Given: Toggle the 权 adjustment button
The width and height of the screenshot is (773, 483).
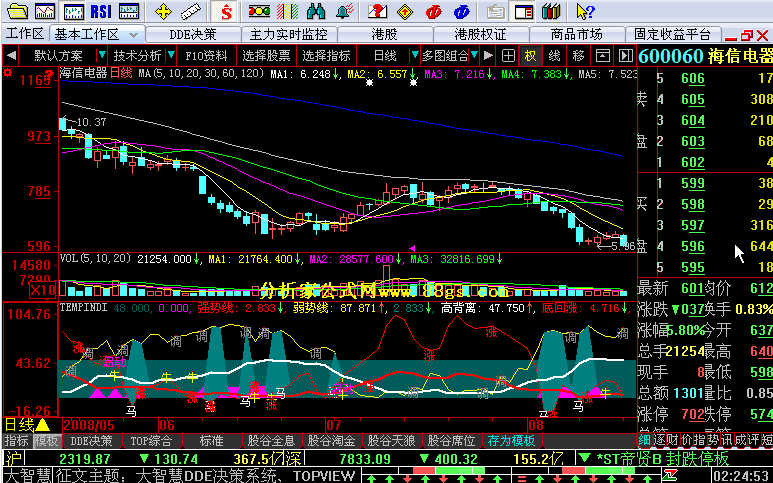Looking at the screenshot, I should [x=530, y=55].
